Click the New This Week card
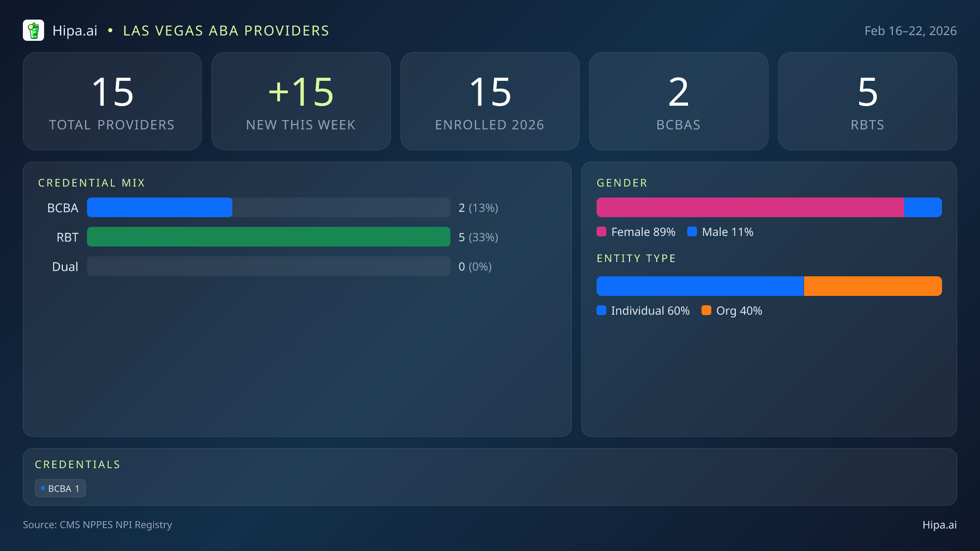 tap(301, 101)
